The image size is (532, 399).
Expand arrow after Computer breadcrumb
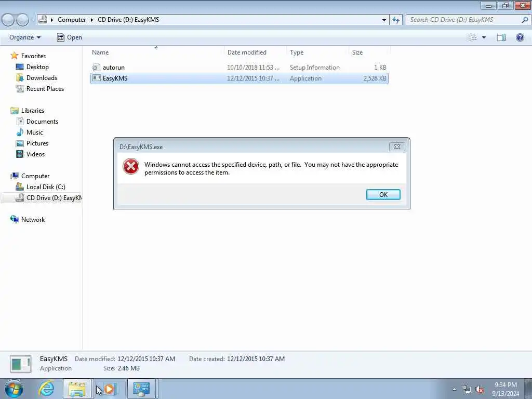coord(91,20)
